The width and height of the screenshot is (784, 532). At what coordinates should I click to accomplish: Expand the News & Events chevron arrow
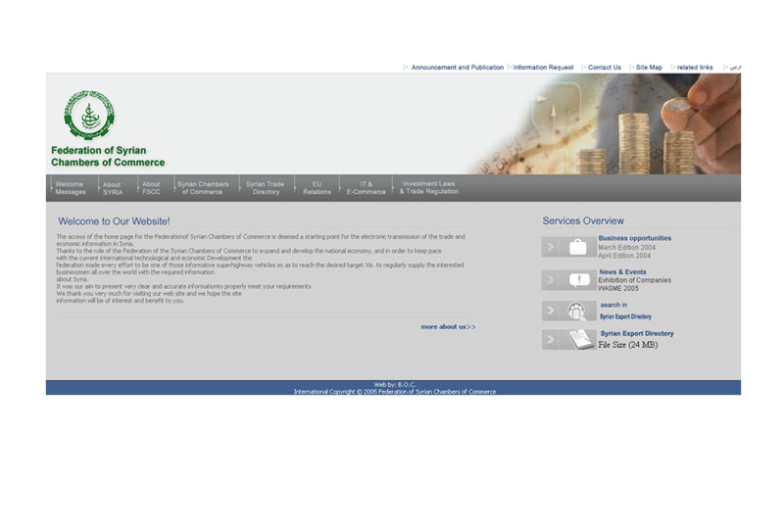pyautogui.click(x=551, y=280)
